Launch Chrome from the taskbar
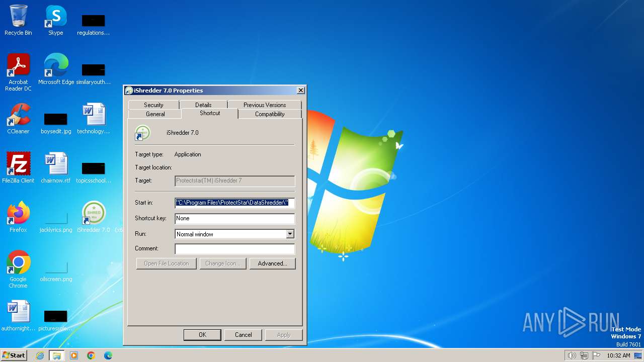Screen dimensions: 644x362 tap(91, 355)
